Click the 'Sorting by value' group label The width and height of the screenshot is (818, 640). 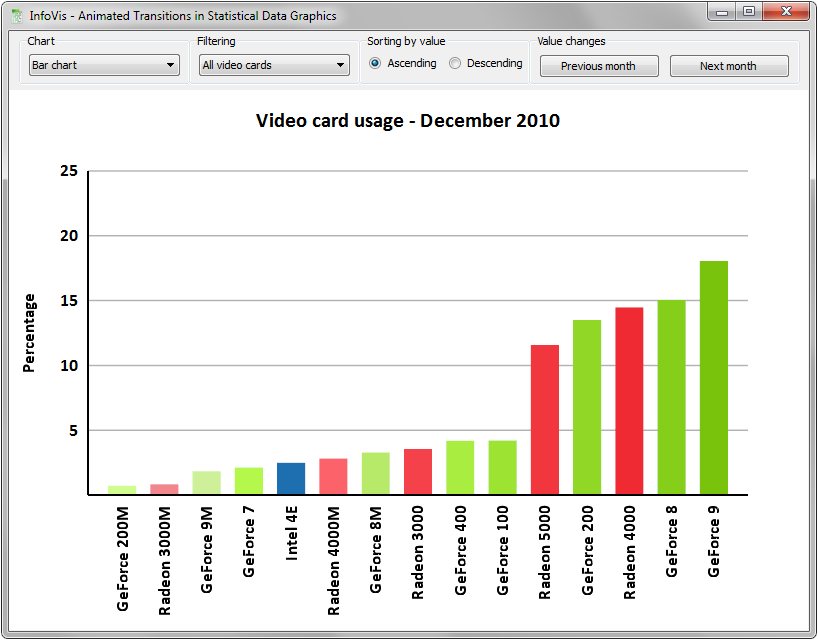[x=406, y=41]
